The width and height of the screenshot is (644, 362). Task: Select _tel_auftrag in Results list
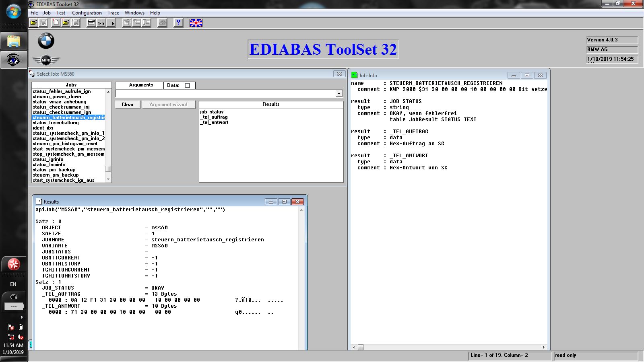pos(214,117)
